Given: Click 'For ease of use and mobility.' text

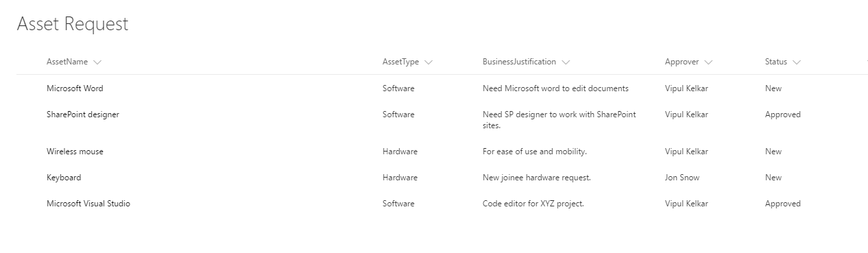Looking at the screenshot, I should [535, 152].
